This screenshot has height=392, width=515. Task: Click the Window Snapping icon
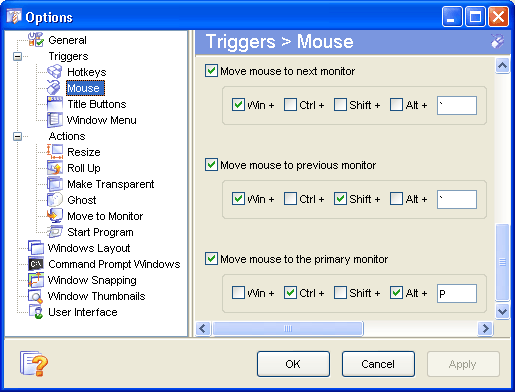pos(36,280)
